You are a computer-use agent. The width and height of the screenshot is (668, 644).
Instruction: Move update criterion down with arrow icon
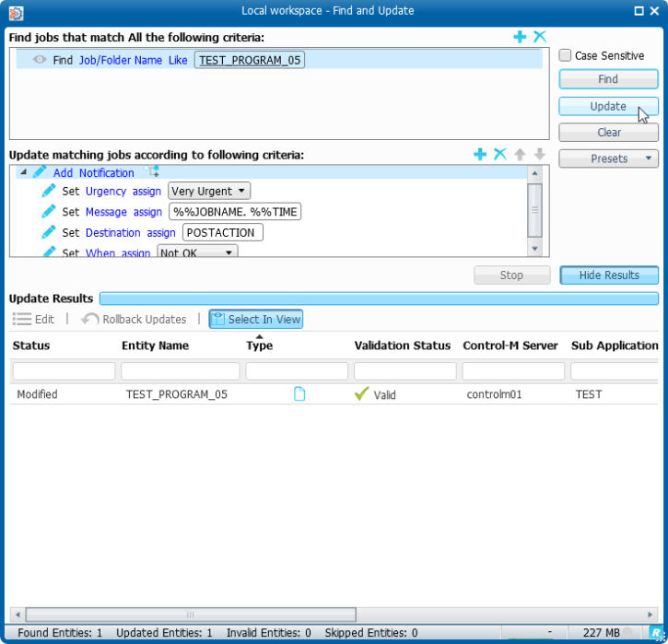(x=540, y=155)
